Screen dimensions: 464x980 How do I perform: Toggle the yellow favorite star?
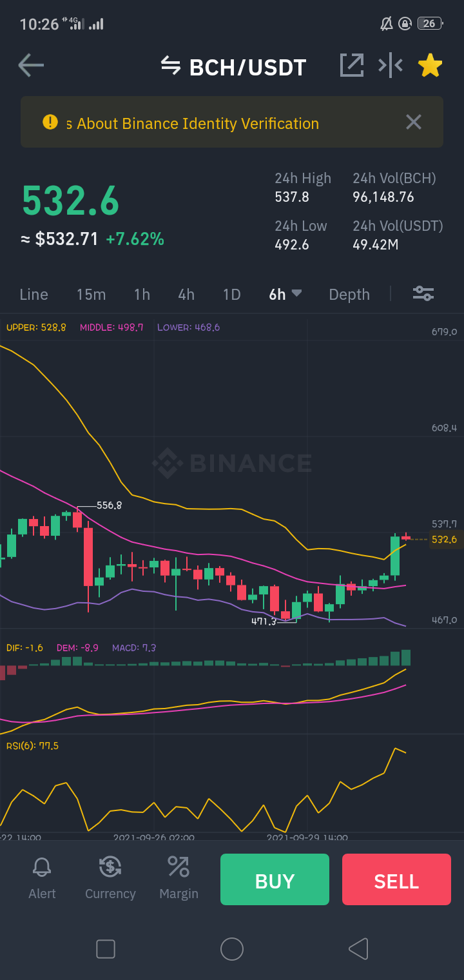430,65
